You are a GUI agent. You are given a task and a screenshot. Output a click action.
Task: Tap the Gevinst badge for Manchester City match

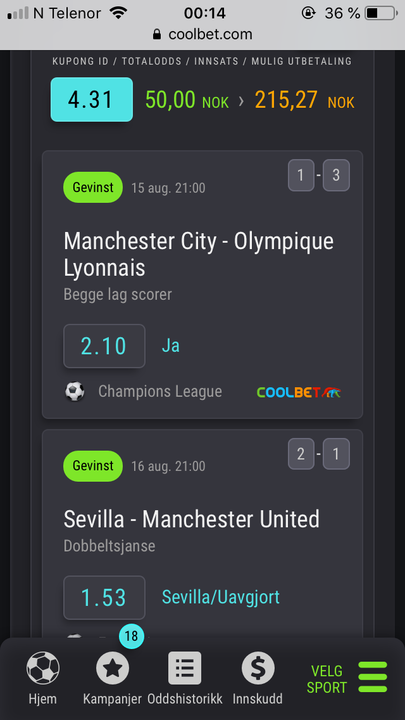(x=93, y=187)
